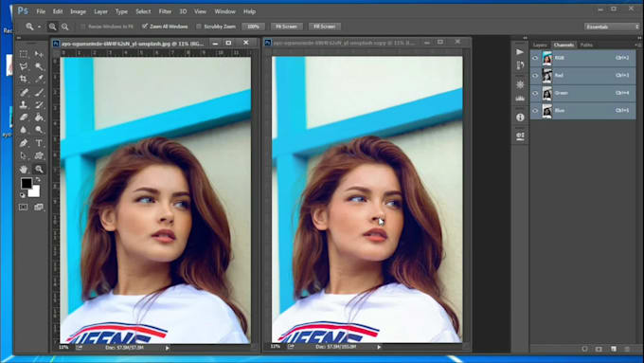Reset default foreground and background colors

[x=23, y=195]
